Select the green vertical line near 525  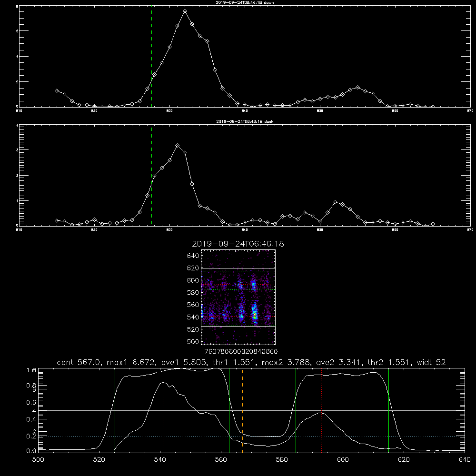115,410
